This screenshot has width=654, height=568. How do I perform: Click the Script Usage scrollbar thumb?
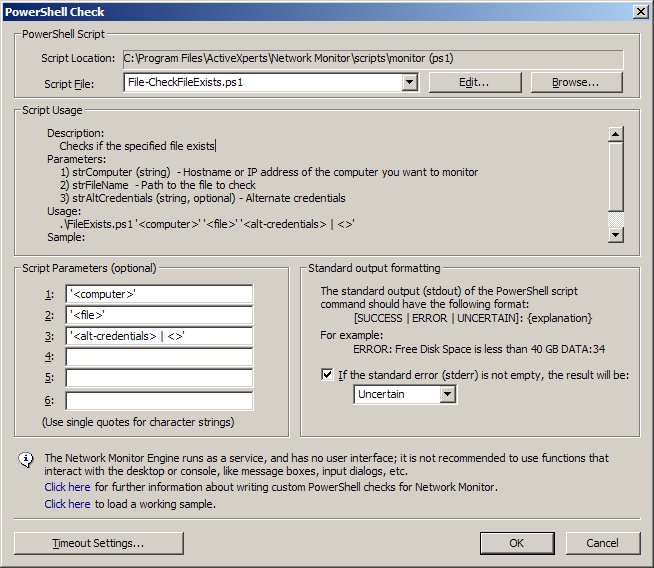(x=616, y=176)
